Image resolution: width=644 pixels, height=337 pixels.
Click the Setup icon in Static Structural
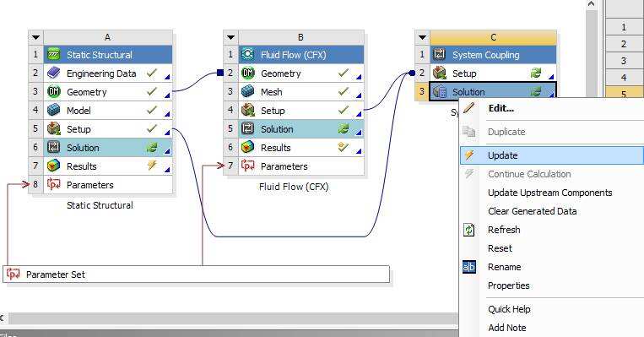click(x=54, y=128)
